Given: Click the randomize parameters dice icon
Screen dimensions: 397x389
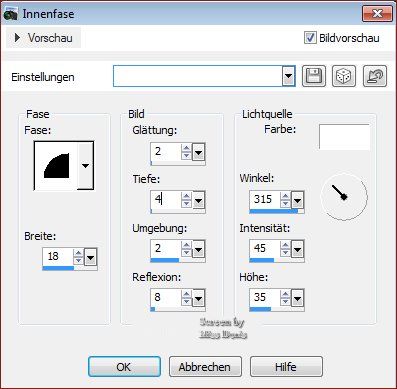Looking at the screenshot, I should (x=344, y=76).
